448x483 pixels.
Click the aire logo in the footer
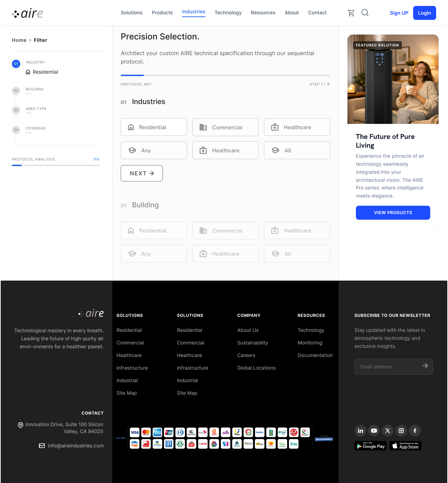click(x=91, y=313)
